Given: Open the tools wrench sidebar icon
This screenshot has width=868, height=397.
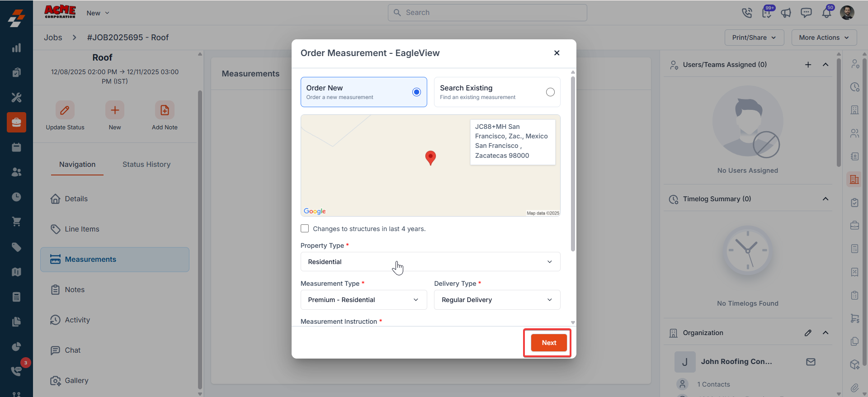Looking at the screenshot, I should 16,97.
